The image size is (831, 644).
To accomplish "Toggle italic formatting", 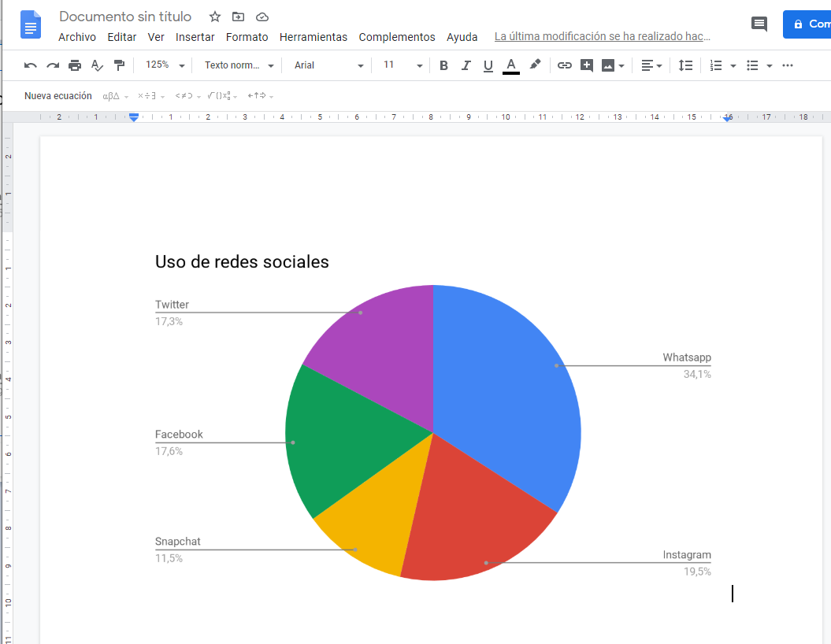I will coord(466,65).
